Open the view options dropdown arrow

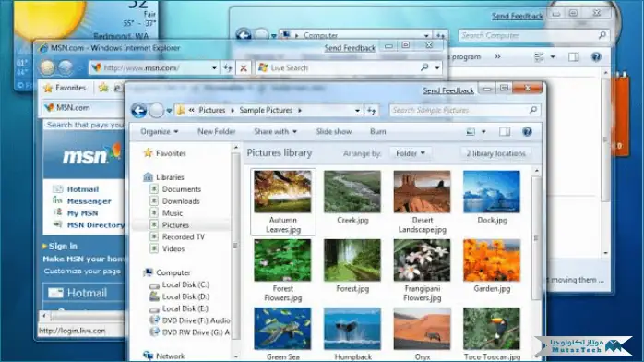click(x=483, y=131)
